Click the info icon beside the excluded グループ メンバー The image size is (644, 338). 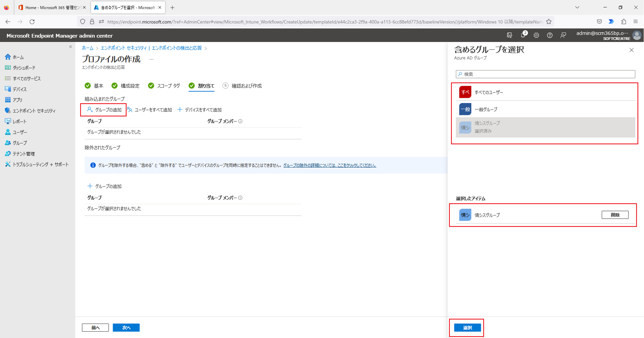240,198
